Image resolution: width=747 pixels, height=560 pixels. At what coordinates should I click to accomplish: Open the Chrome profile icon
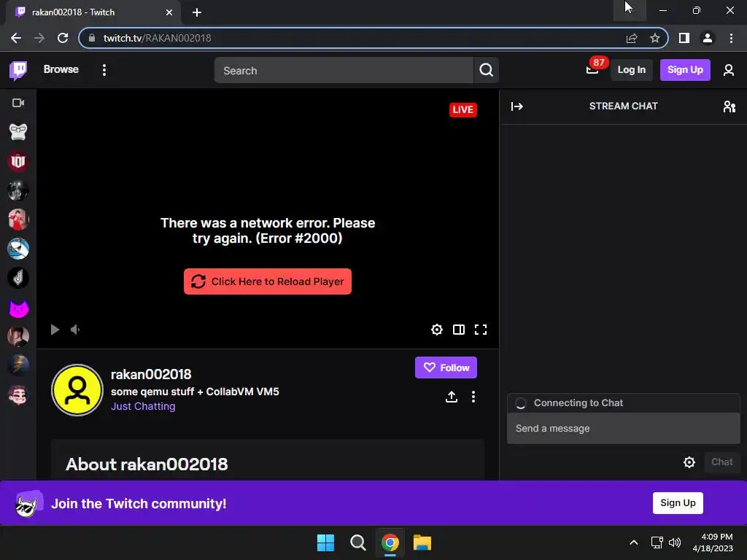tap(708, 38)
